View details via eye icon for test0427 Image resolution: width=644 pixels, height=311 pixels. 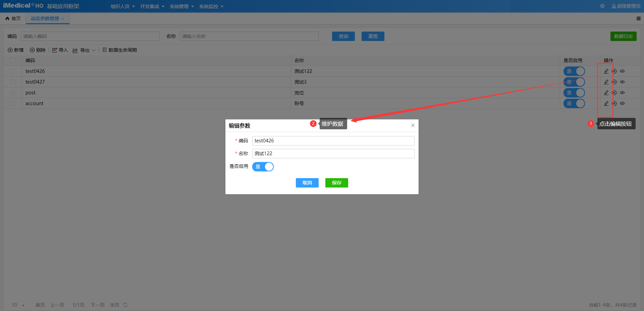[x=622, y=82]
